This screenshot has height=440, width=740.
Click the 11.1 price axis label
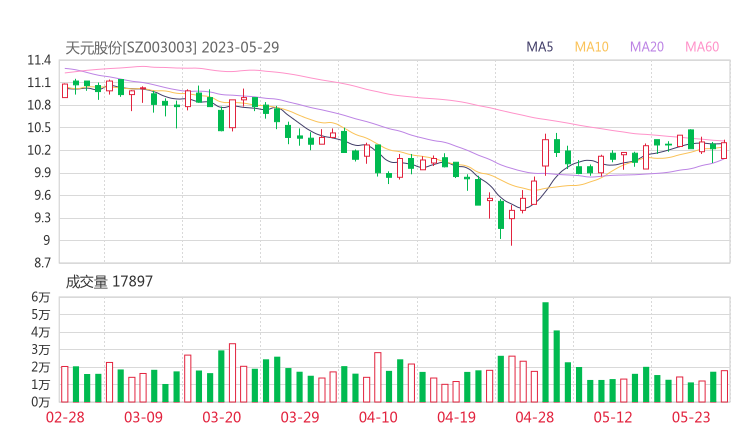[x=39, y=83]
